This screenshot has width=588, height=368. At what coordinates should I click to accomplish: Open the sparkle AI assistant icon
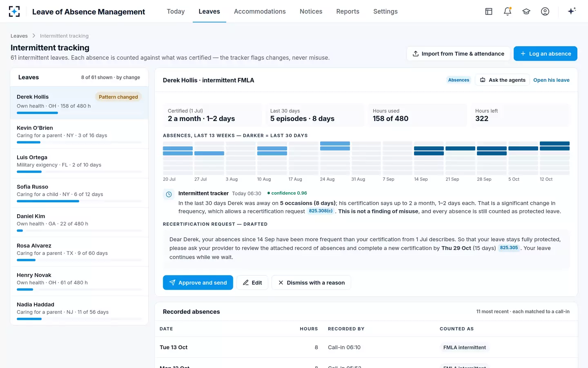(572, 11)
